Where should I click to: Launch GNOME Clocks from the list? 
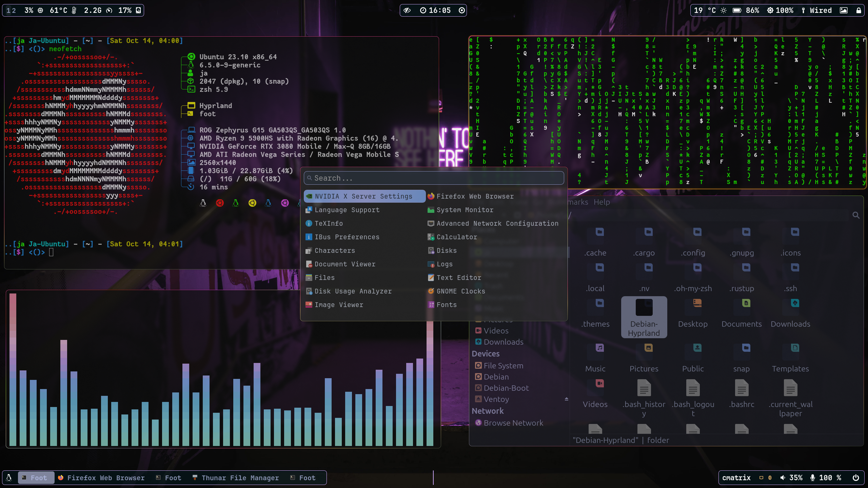[x=460, y=291]
